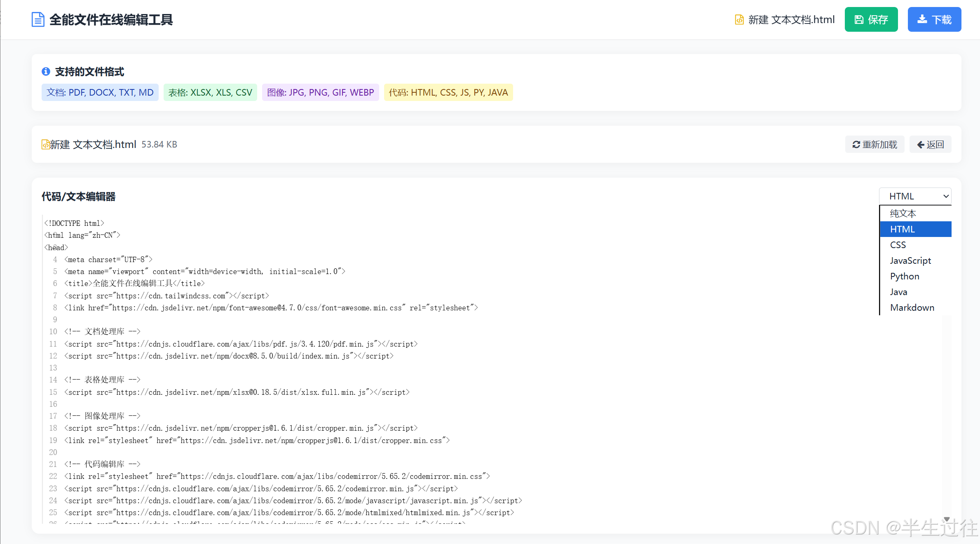Click the xlsx.full.min.js script line
Screen dimensions: 980x544
point(237,392)
